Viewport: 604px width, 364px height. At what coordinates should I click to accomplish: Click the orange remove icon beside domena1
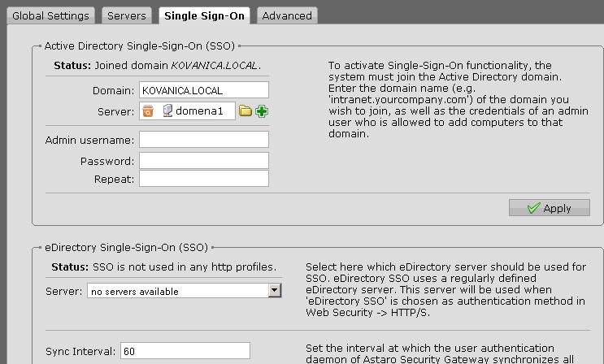pyautogui.click(x=148, y=111)
